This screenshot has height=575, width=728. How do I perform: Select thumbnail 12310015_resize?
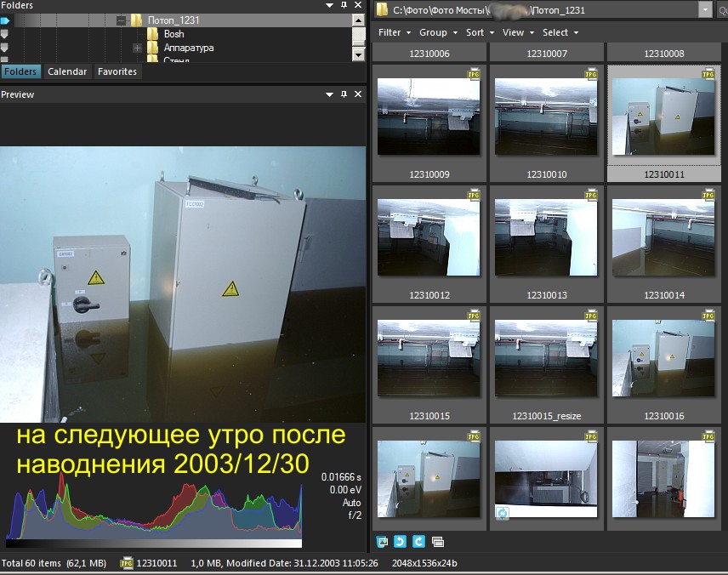click(547, 364)
